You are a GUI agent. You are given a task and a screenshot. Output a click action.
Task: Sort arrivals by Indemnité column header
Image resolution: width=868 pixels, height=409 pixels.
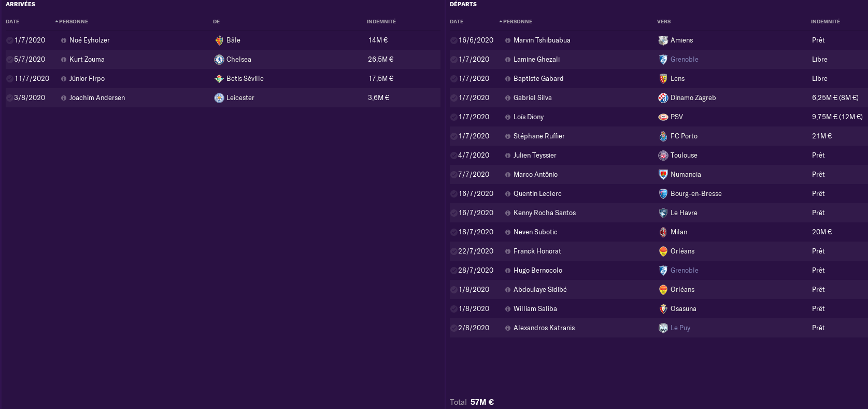381,22
